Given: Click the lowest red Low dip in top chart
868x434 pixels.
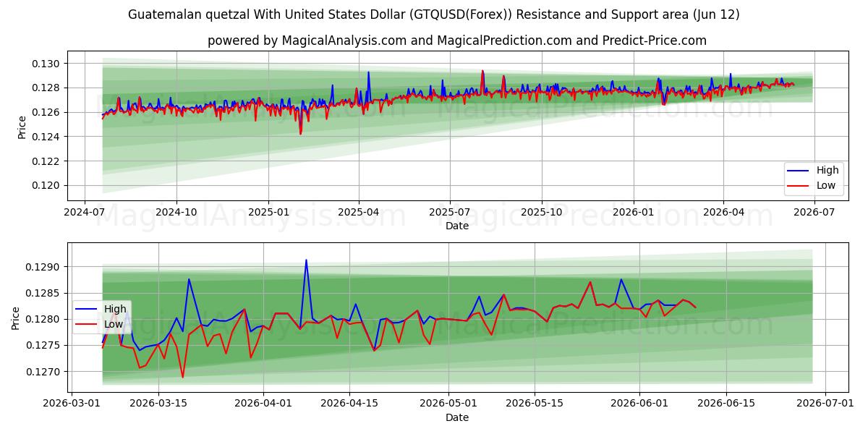Looking at the screenshot, I should point(300,133).
